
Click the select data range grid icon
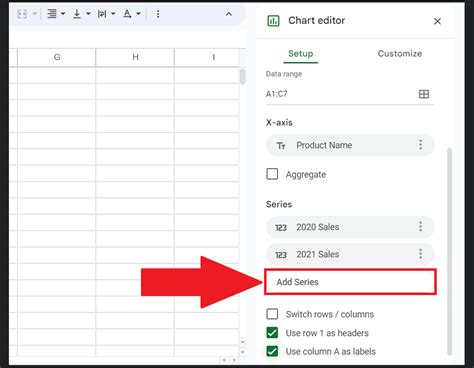pyautogui.click(x=424, y=94)
